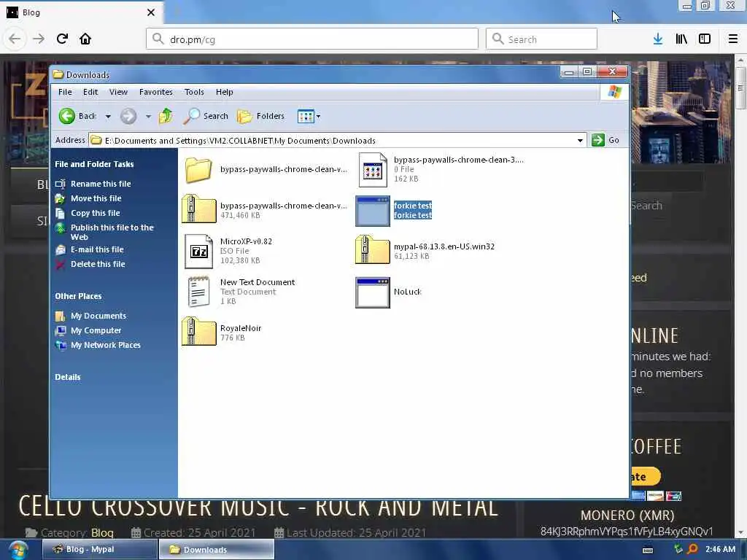Choose Move this file task
747x560 pixels.
coord(96,198)
